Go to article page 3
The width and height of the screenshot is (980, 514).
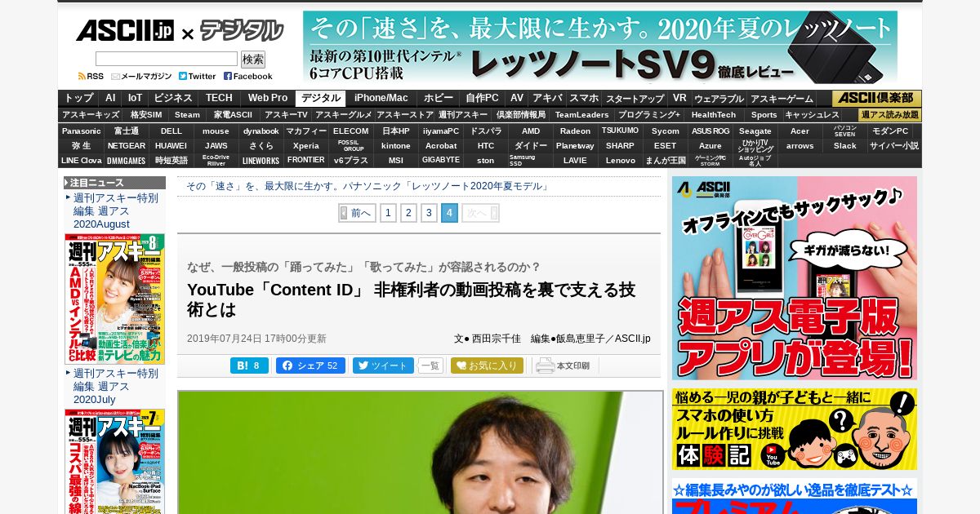click(429, 213)
